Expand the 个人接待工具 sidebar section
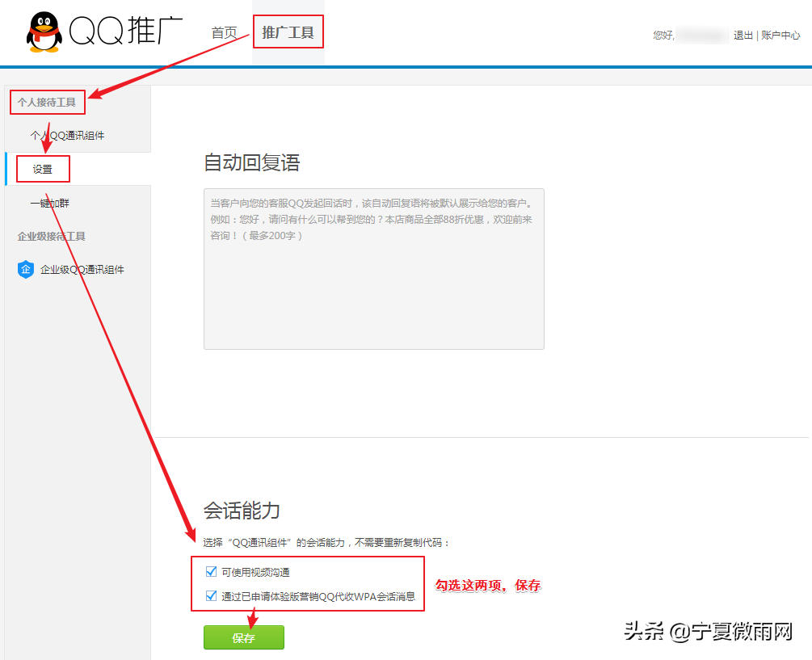Screen dimensions: 812x660 (46, 101)
